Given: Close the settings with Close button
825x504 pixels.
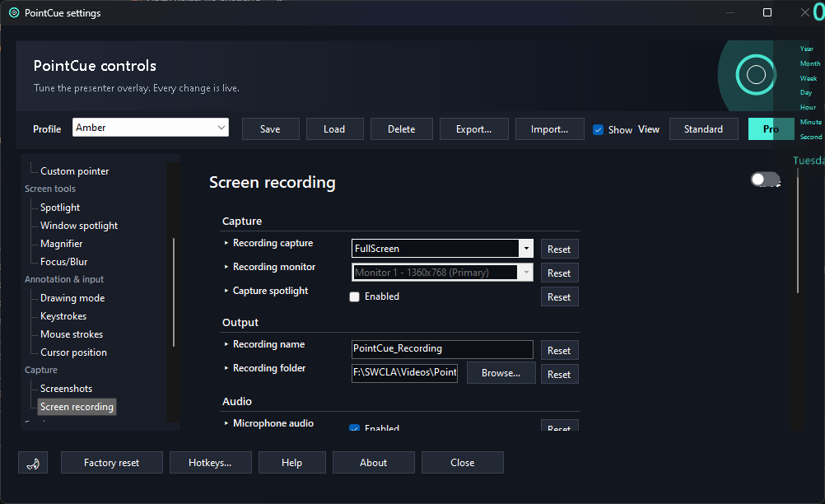Looking at the screenshot, I should tap(463, 463).
